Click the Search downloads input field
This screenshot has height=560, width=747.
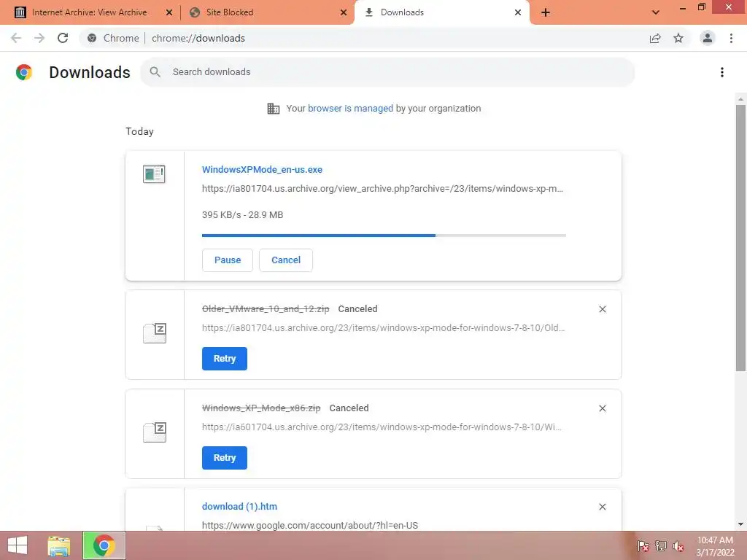(387, 72)
